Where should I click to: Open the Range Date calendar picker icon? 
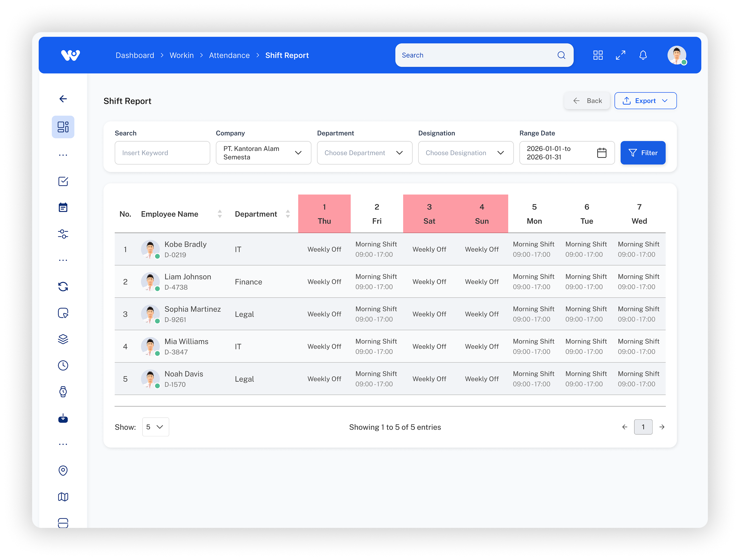click(x=601, y=153)
